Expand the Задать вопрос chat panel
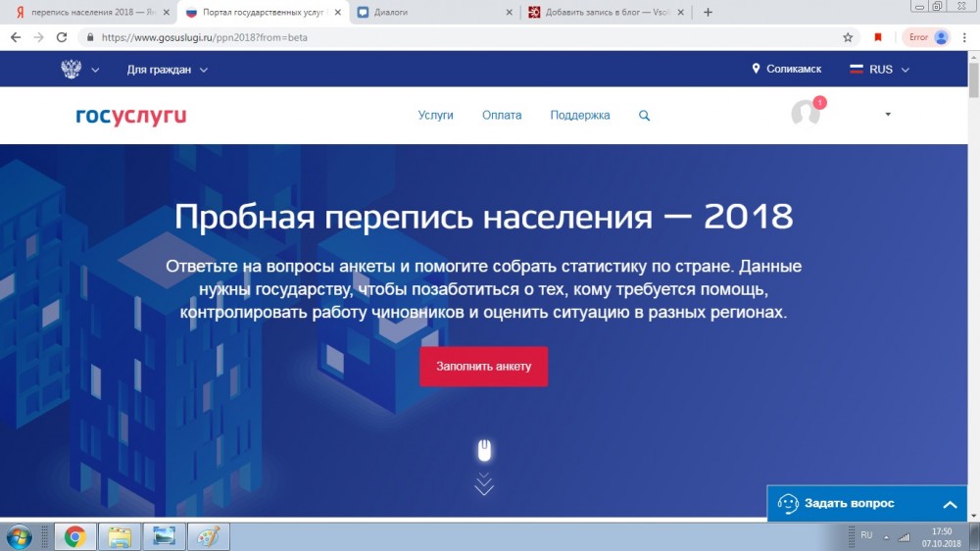Screen dimensions: 980x551 pyautogui.click(x=949, y=504)
